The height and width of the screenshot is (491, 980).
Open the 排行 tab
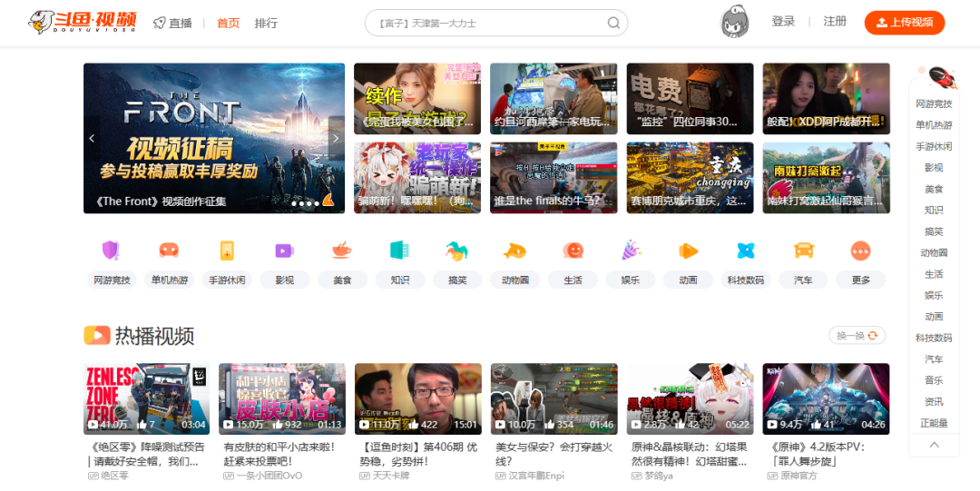[266, 23]
